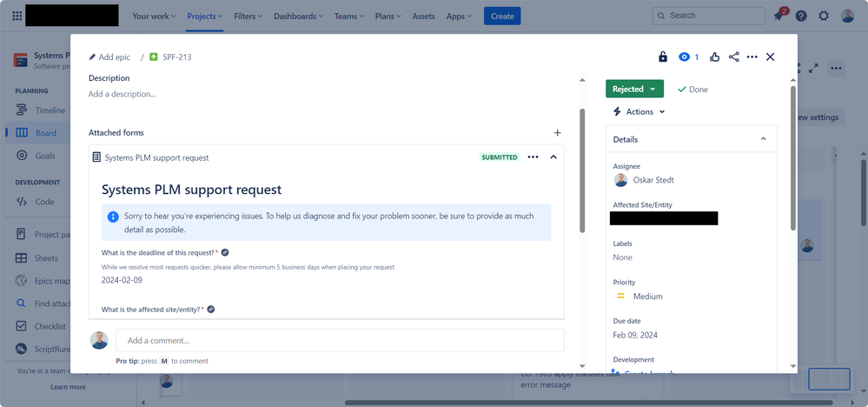Open the Projects menu
This screenshot has height=407, width=868.
205,16
